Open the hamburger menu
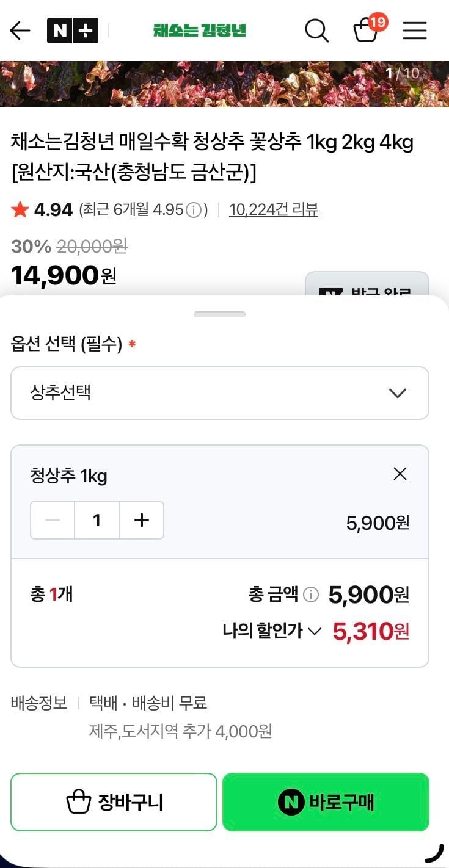449x868 pixels. tap(414, 31)
